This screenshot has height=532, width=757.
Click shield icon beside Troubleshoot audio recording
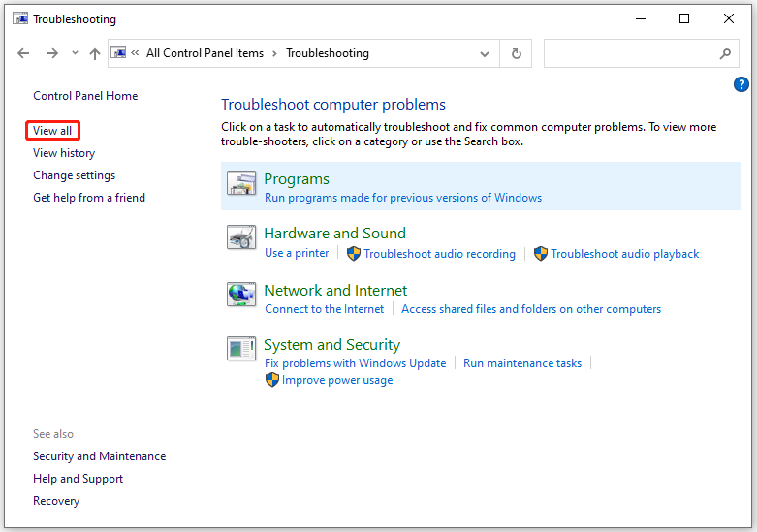(354, 254)
